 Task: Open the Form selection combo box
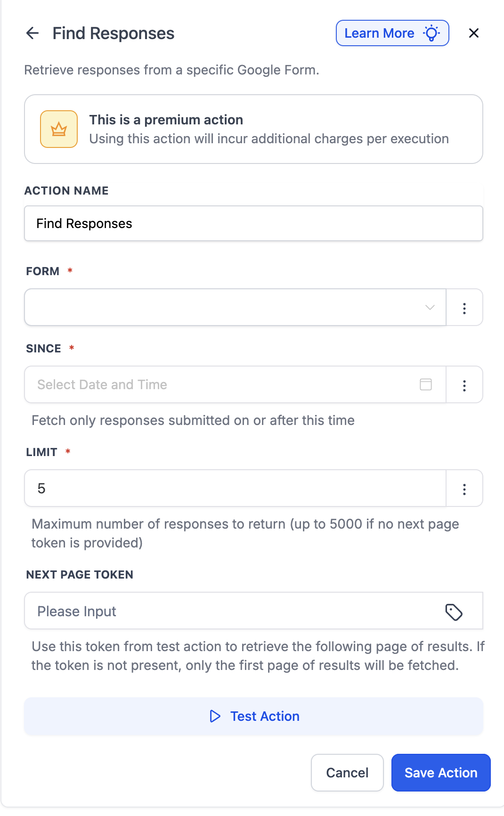click(x=226, y=308)
